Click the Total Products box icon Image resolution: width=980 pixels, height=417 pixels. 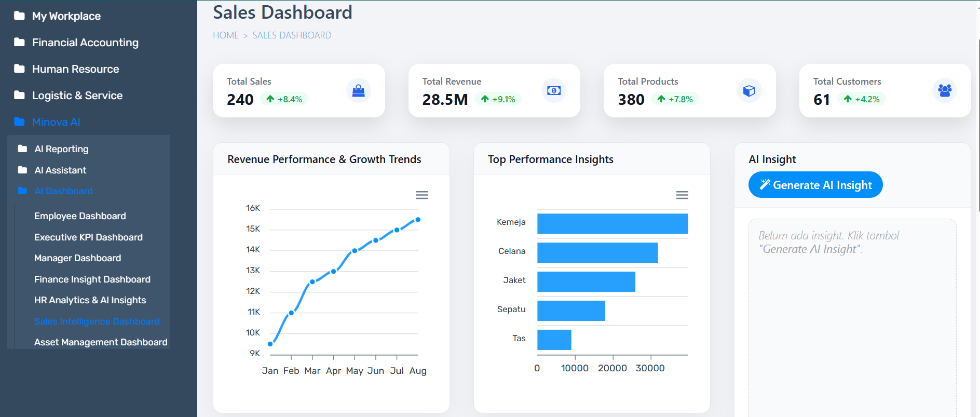click(x=748, y=91)
